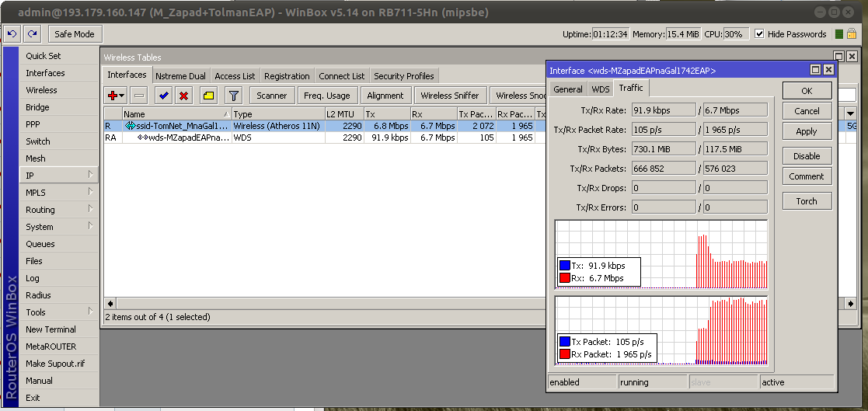The width and height of the screenshot is (868, 411).
Task: Click the wireless interface icon beside ssid-TomNet
Action: coord(130,126)
